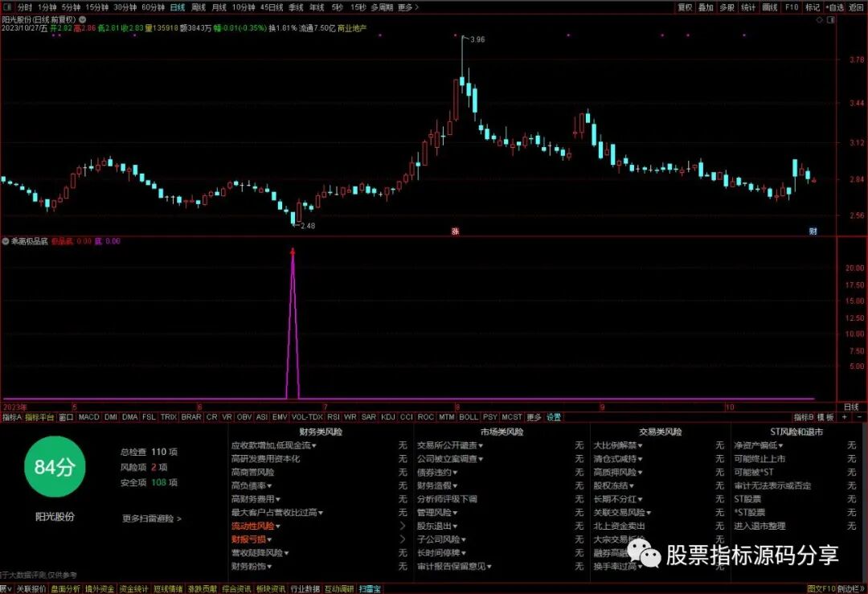Screen dimensions: 868x594
Task: Select the VOL-TDX indicator
Action: click(307, 417)
